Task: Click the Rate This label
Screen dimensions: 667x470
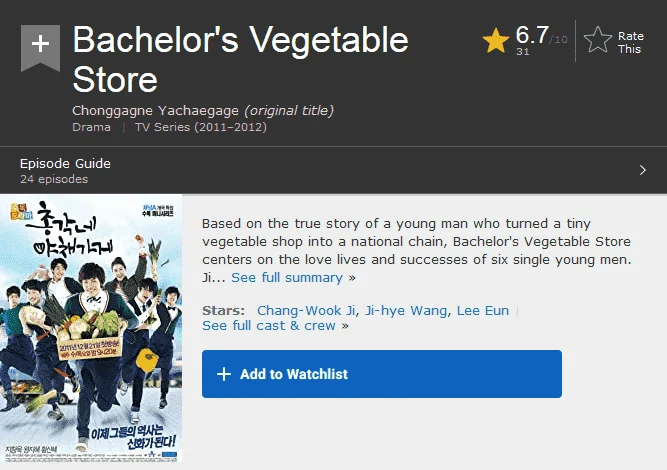Action: pos(630,43)
